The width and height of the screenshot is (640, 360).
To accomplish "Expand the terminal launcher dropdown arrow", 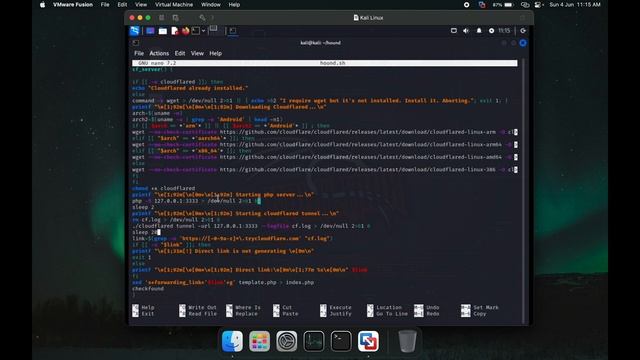I will point(203,31).
